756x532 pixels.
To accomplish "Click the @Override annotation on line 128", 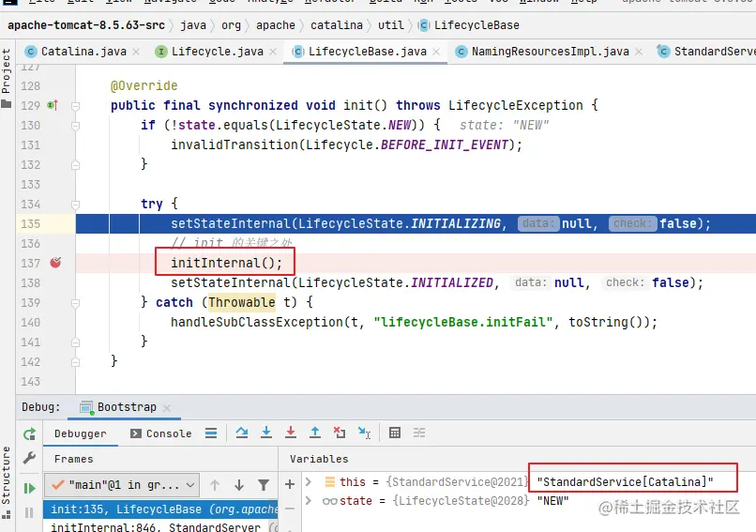I will [144, 86].
